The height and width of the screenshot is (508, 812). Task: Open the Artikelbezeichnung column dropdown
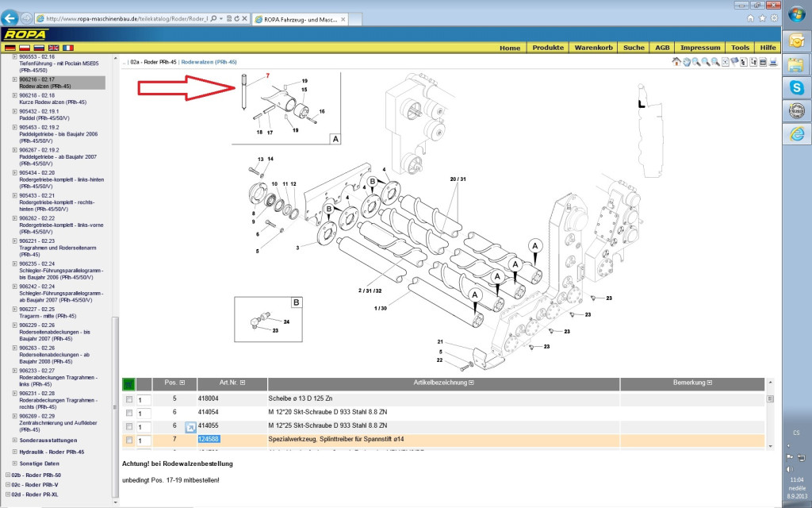coord(471,383)
